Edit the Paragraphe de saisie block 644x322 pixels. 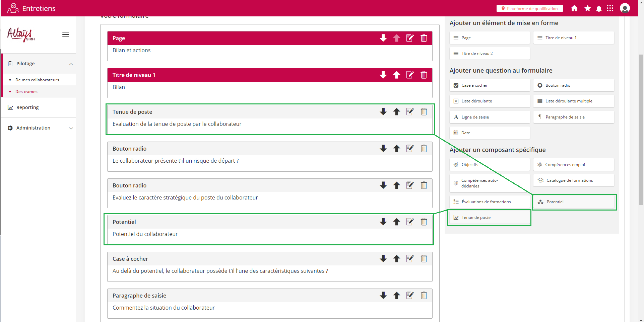[410, 296]
